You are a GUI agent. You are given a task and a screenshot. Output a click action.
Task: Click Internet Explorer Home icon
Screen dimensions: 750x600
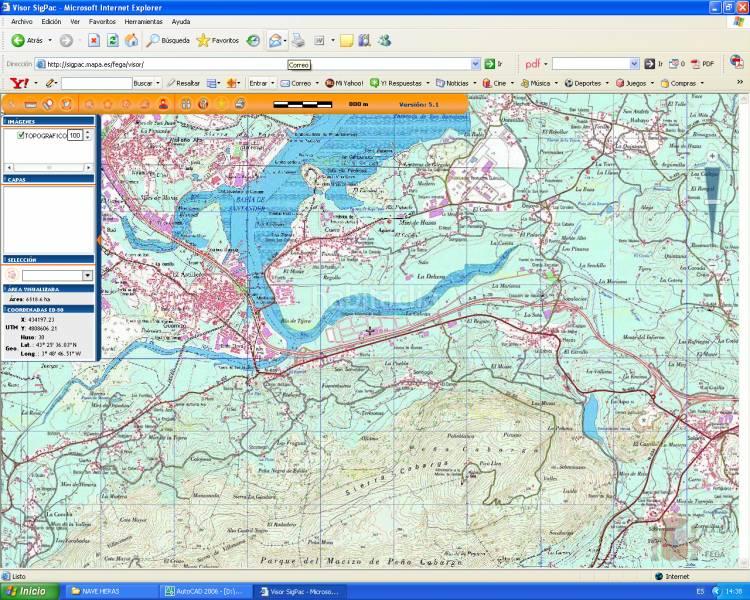point(130,40)
